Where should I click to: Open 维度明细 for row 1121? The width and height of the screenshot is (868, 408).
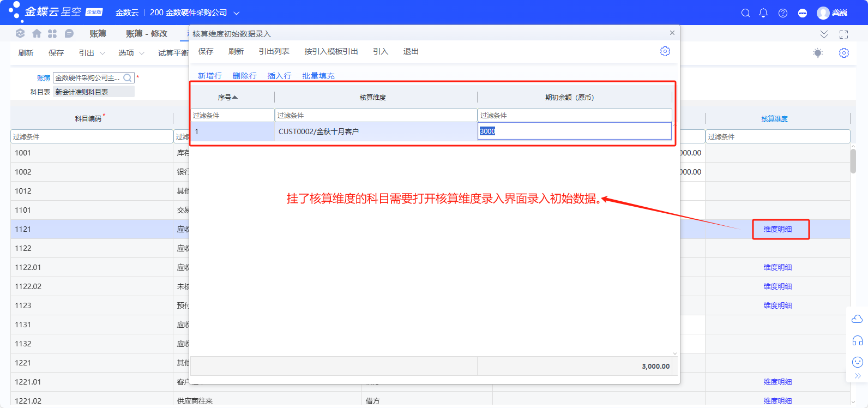[x=778, y=229]
